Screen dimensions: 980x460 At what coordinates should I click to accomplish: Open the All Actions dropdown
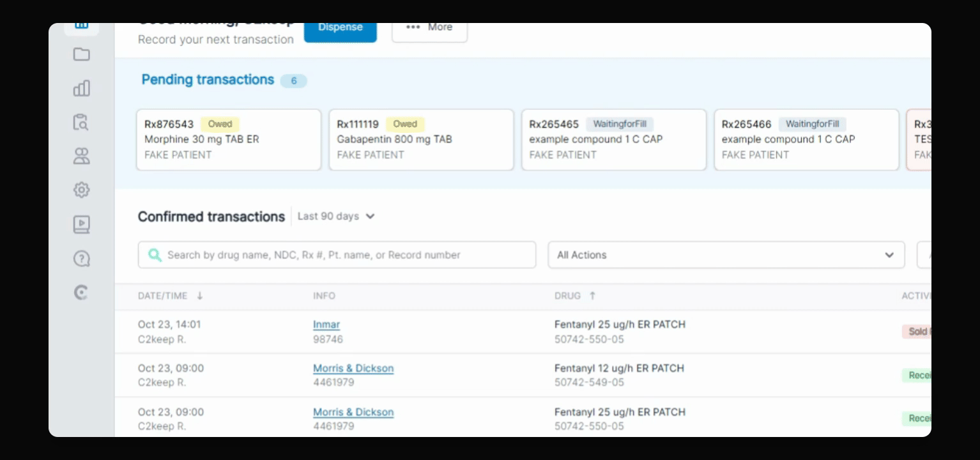tap(726, 255)
